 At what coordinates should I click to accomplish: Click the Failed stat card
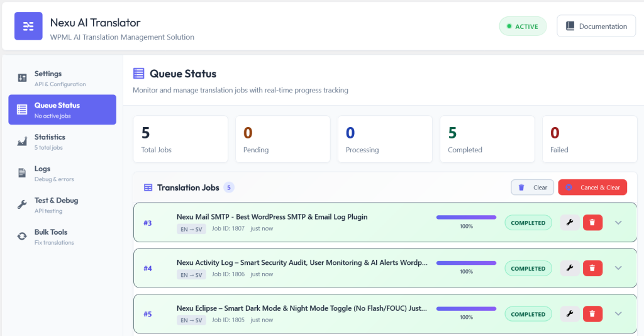(x=590, y=139)
